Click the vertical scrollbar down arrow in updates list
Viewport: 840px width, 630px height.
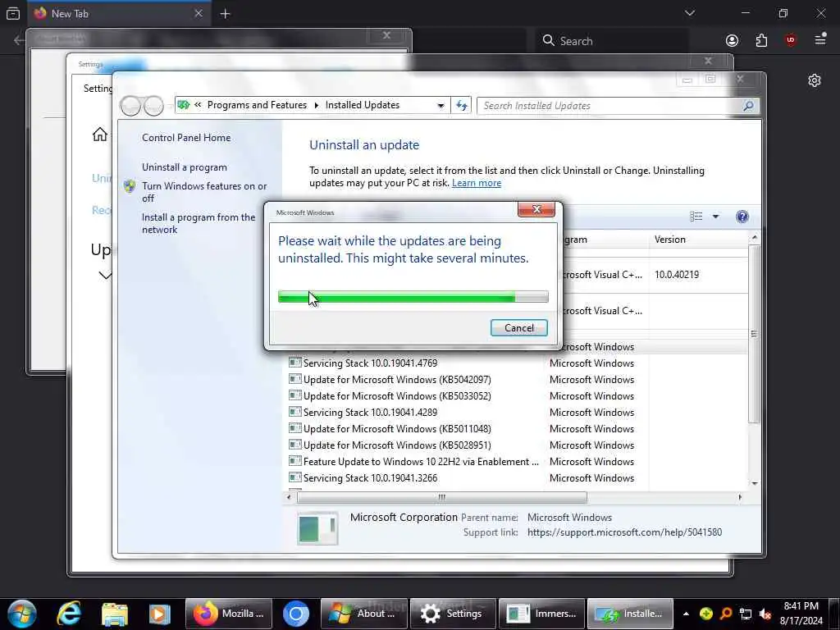[x=755, y=483]
